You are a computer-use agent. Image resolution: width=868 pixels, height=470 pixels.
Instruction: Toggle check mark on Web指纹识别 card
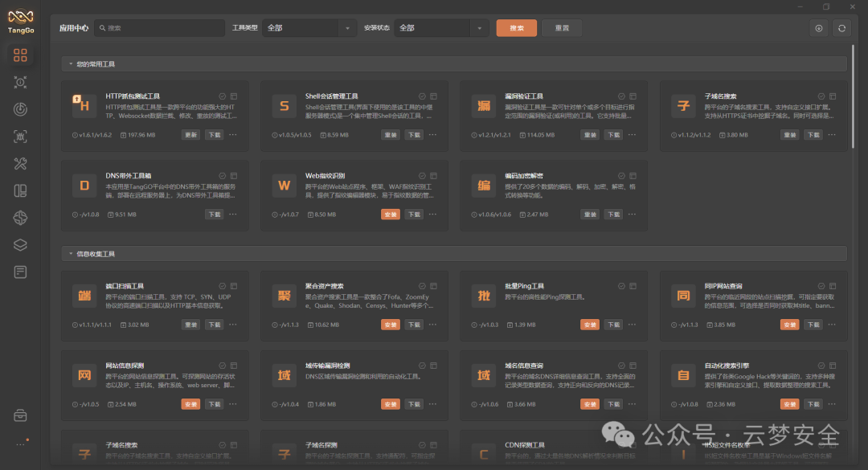(x=422, y=176)
